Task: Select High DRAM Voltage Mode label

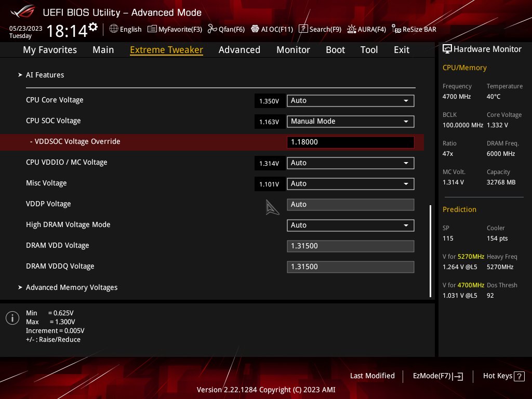Action: tap(68, 224)
